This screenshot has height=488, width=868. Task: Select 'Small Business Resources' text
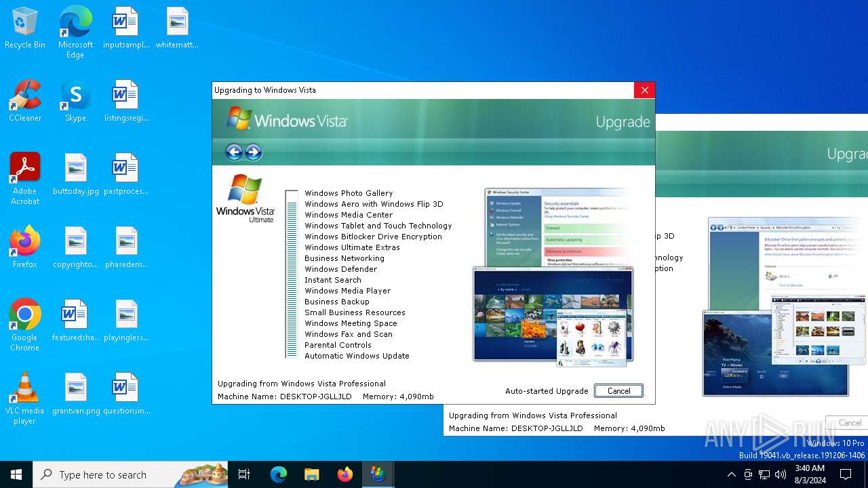pyautogui.click(x=355, y=312)
